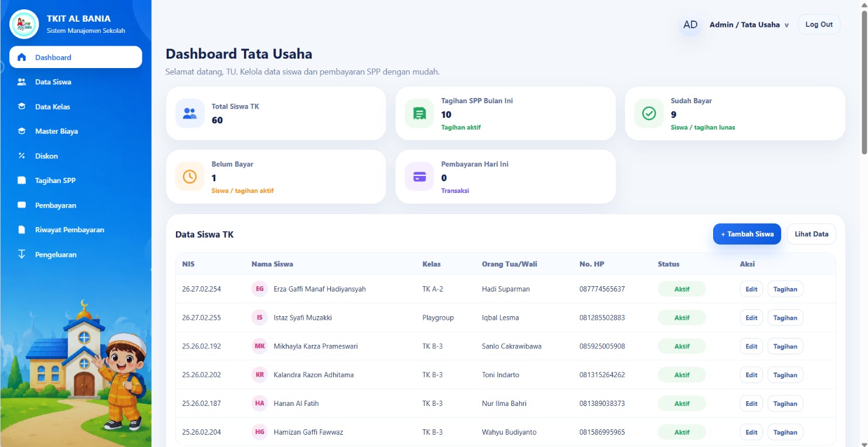Edit Hanan Al Fatih's record
The image size is (868, 447).
(751, 404)
